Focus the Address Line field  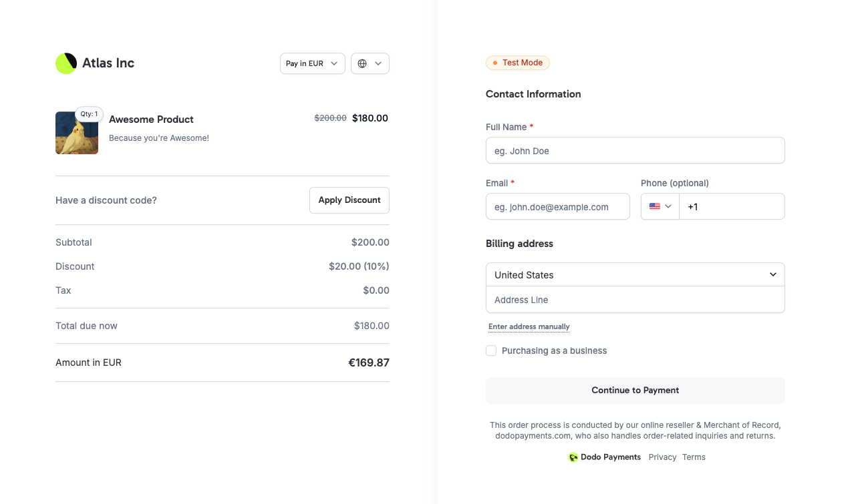(x=635, y=300)
